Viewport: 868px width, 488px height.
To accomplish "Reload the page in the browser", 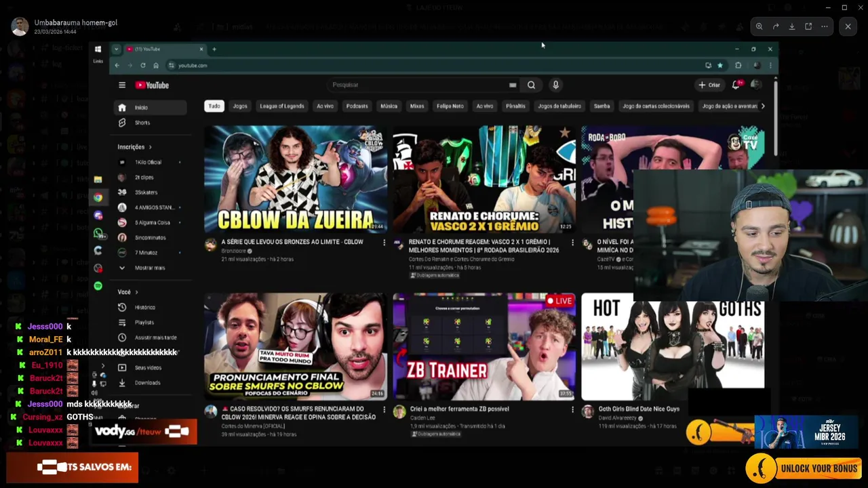I will 142,65.
